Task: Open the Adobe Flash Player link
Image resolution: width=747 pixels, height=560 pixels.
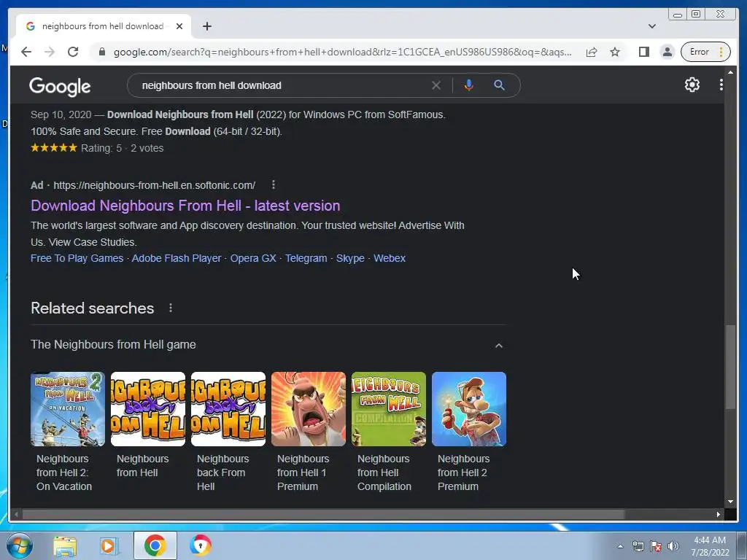Action: pyautogui.click(x=177, y=258)
